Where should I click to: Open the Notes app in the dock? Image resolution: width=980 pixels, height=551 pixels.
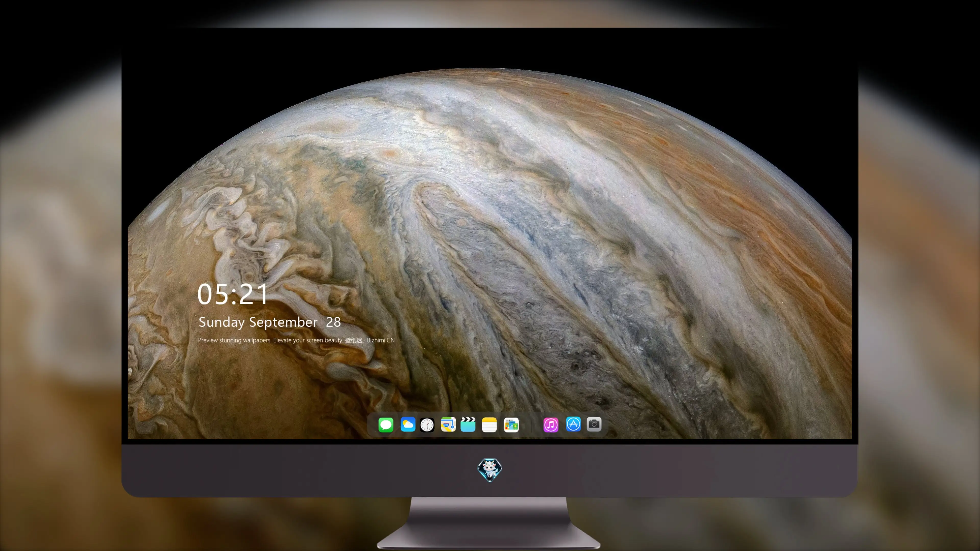click(x=489, y=424)
